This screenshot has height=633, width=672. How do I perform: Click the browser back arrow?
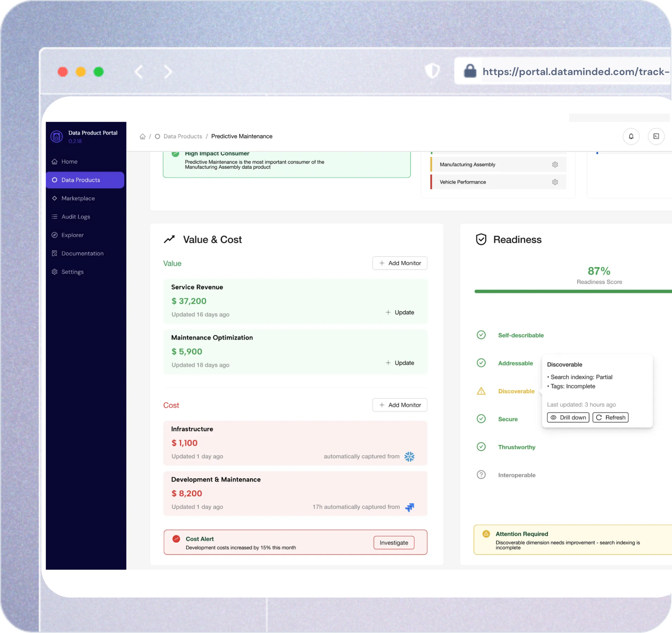(x=139, y=72)
